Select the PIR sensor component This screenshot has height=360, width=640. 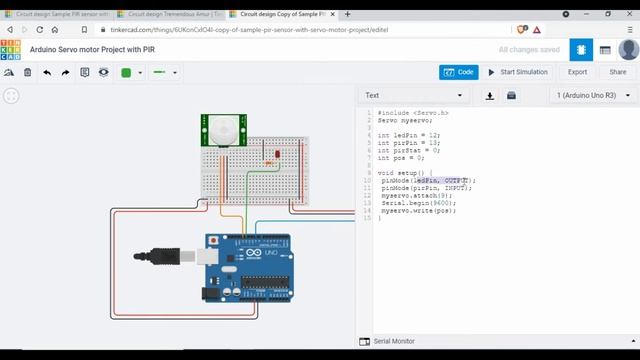(224, 130)
